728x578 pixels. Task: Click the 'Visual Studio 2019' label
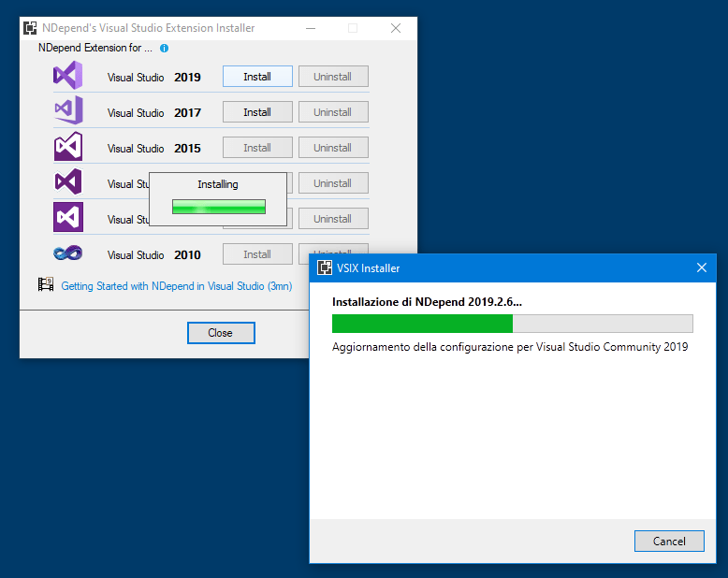[154, 77]
